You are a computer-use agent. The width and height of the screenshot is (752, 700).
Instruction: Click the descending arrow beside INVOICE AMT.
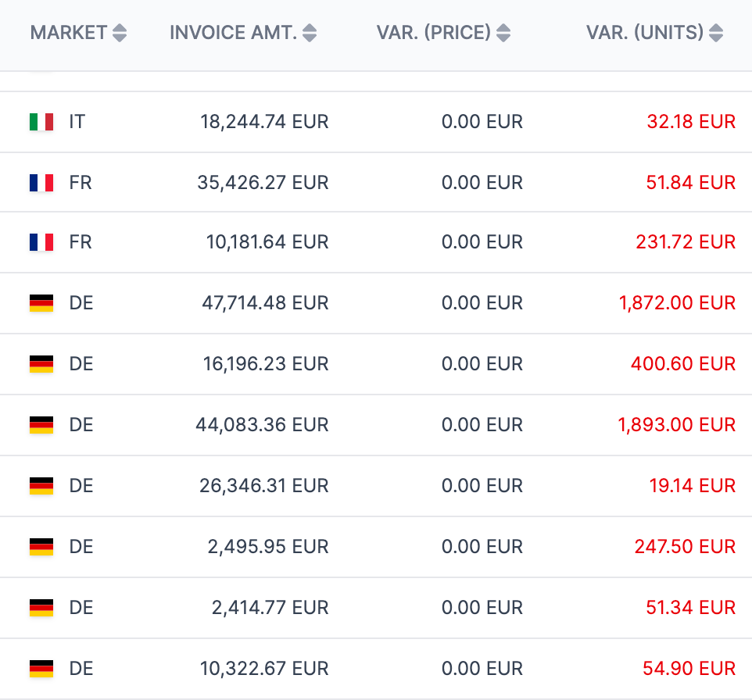point(310,37)
